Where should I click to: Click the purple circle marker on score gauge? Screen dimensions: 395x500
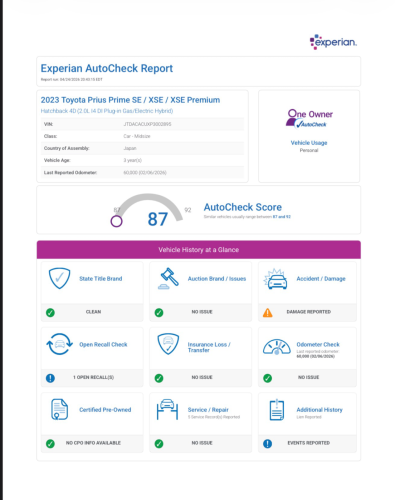[117, 221]
